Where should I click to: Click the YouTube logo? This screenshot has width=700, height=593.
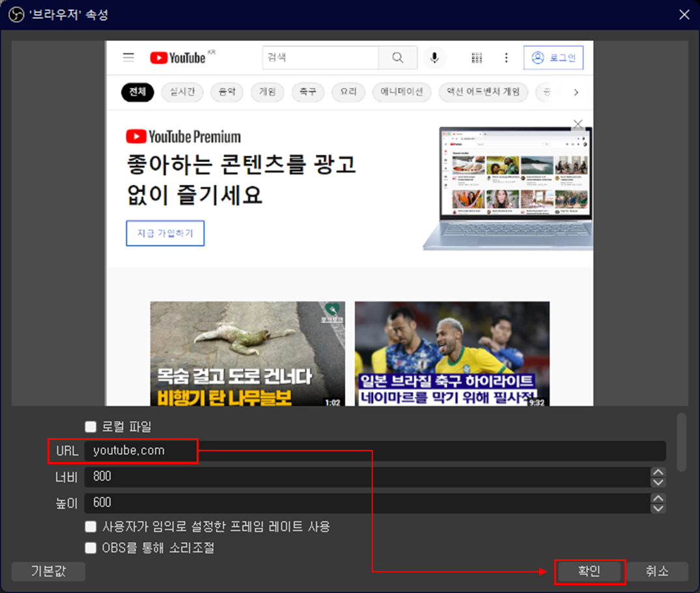[178, 57]
